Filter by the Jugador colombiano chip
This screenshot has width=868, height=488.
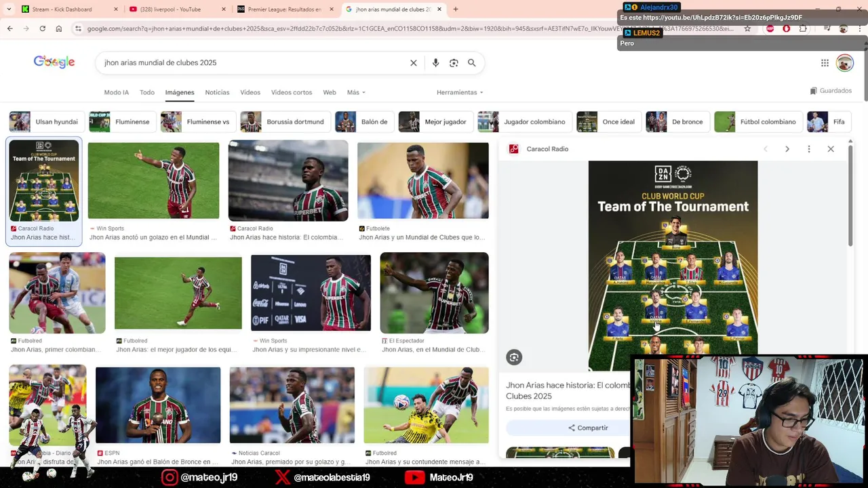click(524, 122)
